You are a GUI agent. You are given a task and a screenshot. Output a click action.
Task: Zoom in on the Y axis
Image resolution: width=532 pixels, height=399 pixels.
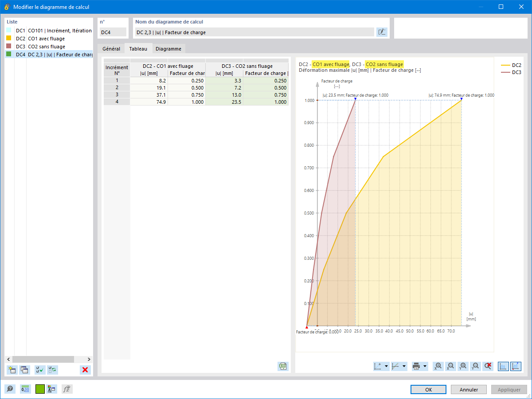(463, 366)
